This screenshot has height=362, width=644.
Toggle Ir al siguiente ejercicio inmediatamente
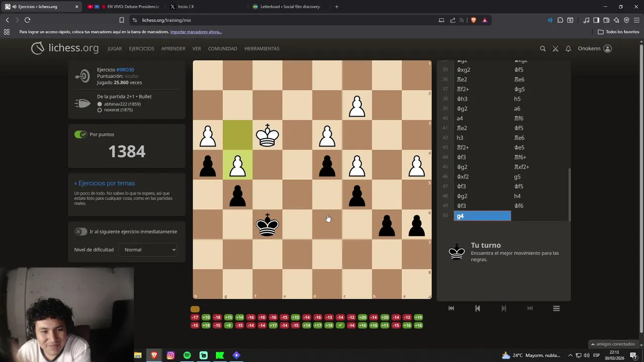tap(80, 232)
